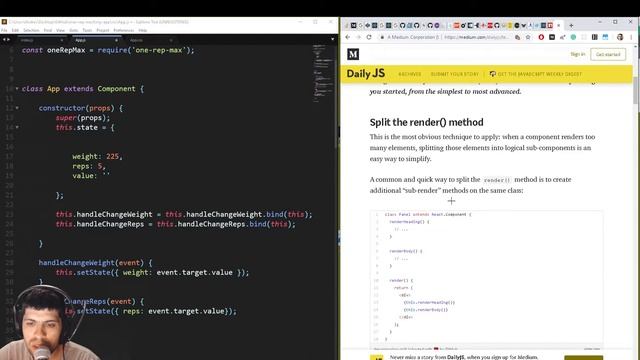
Task: Open the ARCHIVES link
Action: (409, 74)
